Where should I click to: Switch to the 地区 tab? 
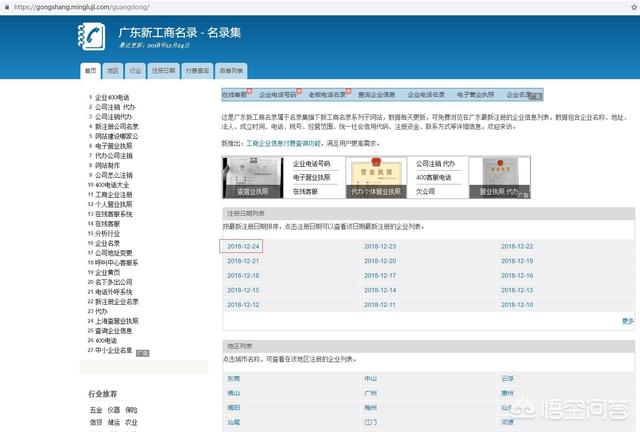point(113,71)
